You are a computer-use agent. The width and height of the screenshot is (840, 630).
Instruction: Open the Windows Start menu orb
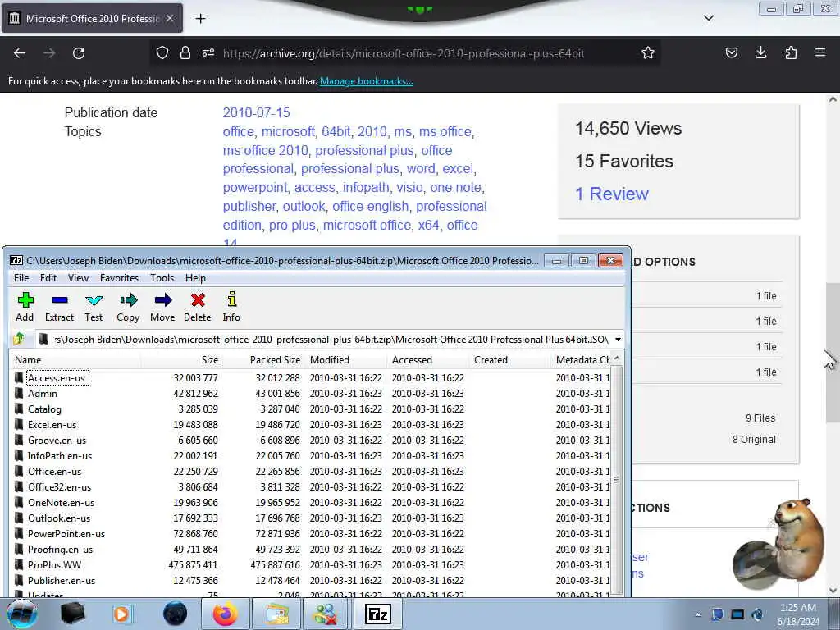(x=22, y=614)
